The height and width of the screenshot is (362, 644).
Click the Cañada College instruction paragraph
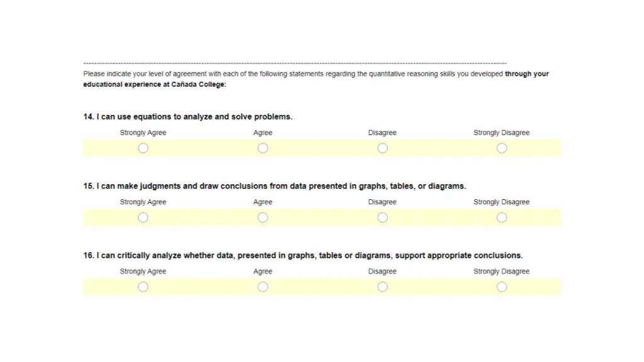click(316, 79)
